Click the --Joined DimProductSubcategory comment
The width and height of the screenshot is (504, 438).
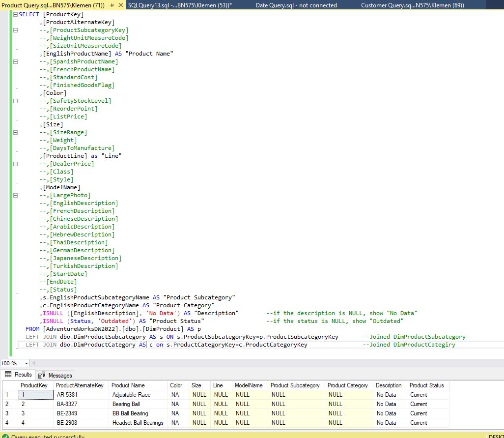click(414, 337)
